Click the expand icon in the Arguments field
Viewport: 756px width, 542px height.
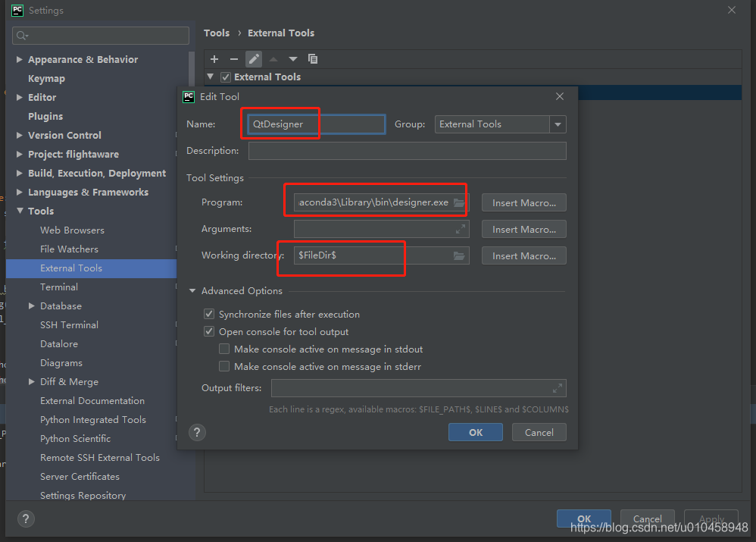tap(461, 228)
